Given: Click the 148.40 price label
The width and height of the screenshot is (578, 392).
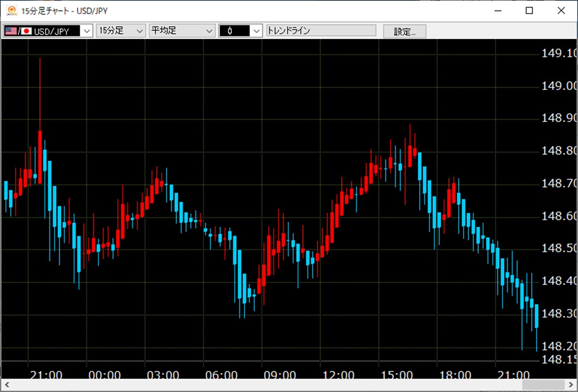Looking at the screenshot, I should pos(559,281).
